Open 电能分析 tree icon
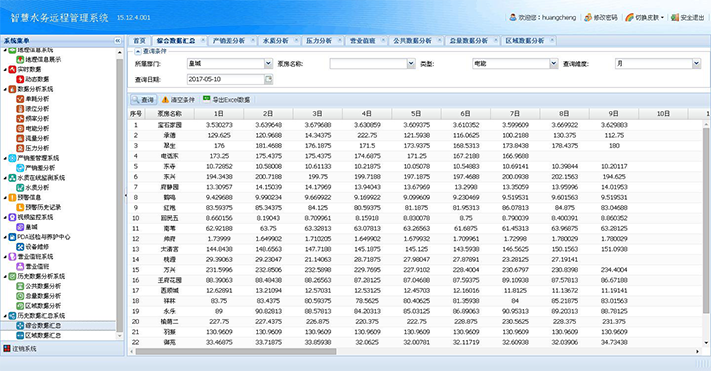Image resolution: width=711 pixels, height=371 pixels. coord(20,128)
